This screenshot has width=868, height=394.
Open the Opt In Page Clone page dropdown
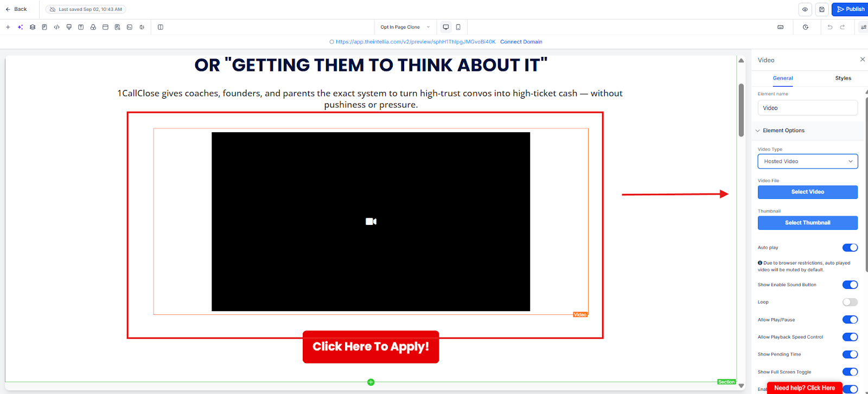tap(405, 27)
